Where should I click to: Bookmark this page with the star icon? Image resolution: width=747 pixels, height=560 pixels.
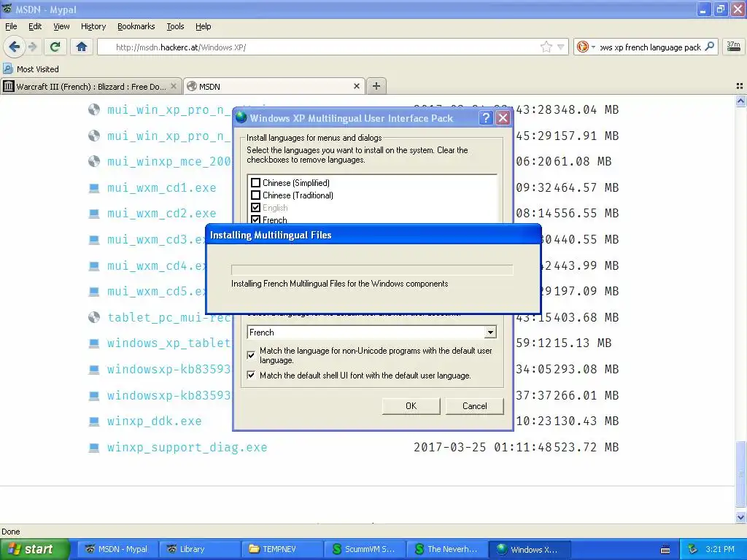click(546, 47)
